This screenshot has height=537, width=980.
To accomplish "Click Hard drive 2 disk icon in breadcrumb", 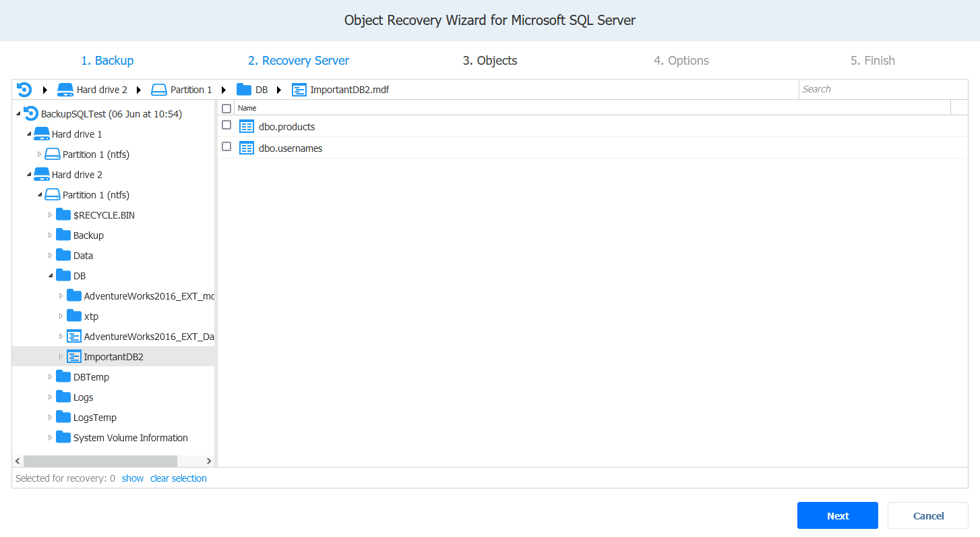I will (65, 89).
